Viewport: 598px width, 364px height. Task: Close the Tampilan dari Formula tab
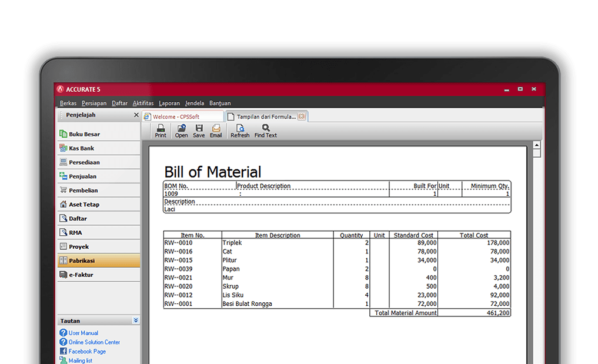pos(302,116)
